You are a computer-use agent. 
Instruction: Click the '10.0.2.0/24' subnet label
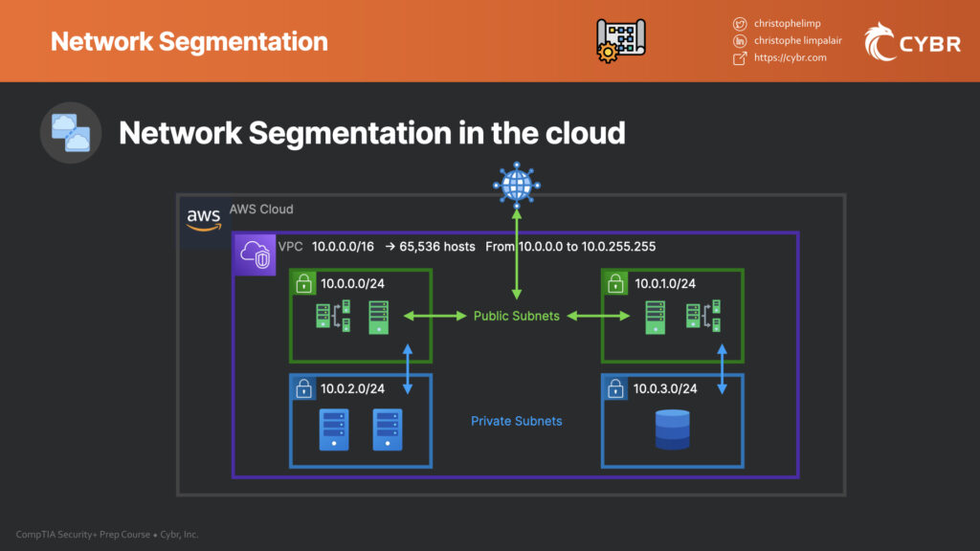coord(352,388)
